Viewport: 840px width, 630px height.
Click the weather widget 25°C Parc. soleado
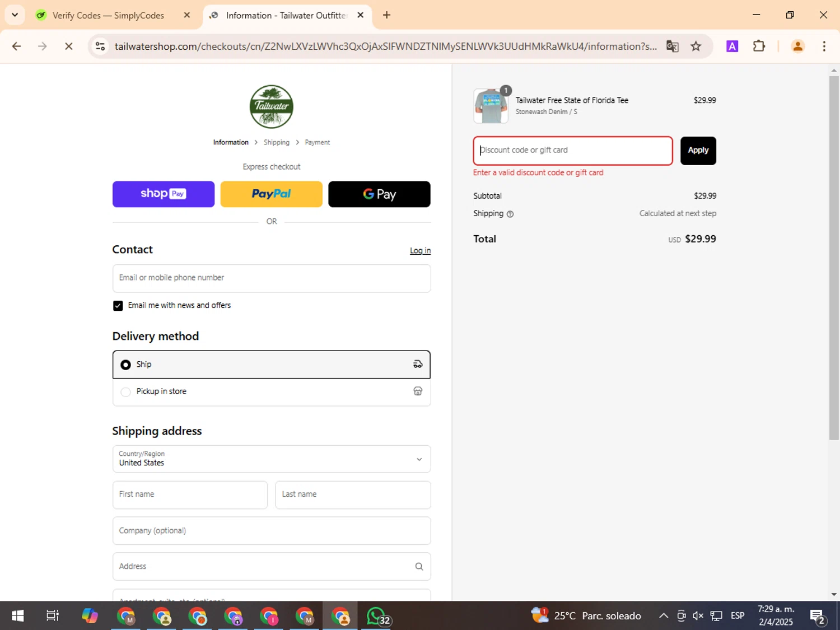[586, 616]
